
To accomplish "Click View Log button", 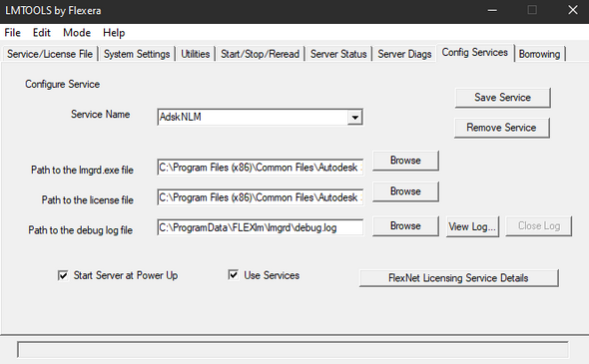I will pyautogui.click(x=472, y=226).
